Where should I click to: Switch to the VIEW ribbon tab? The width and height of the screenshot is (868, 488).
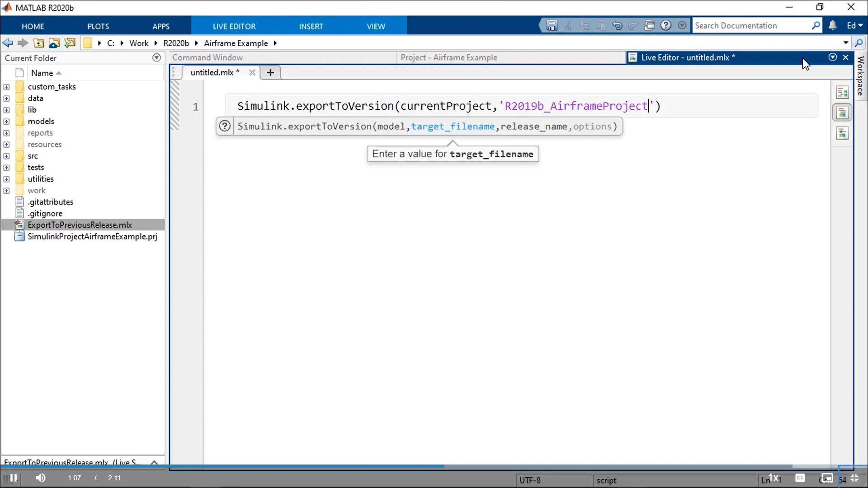pyautogui.click(x=376, y=26)
